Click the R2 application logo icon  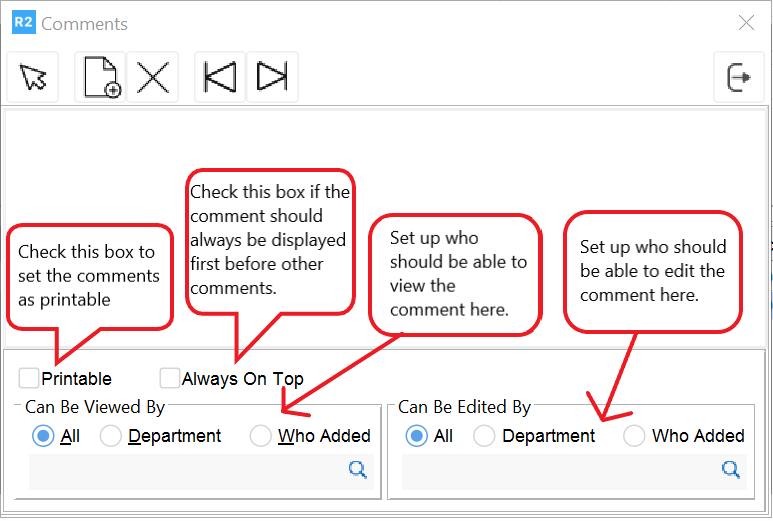22,23
